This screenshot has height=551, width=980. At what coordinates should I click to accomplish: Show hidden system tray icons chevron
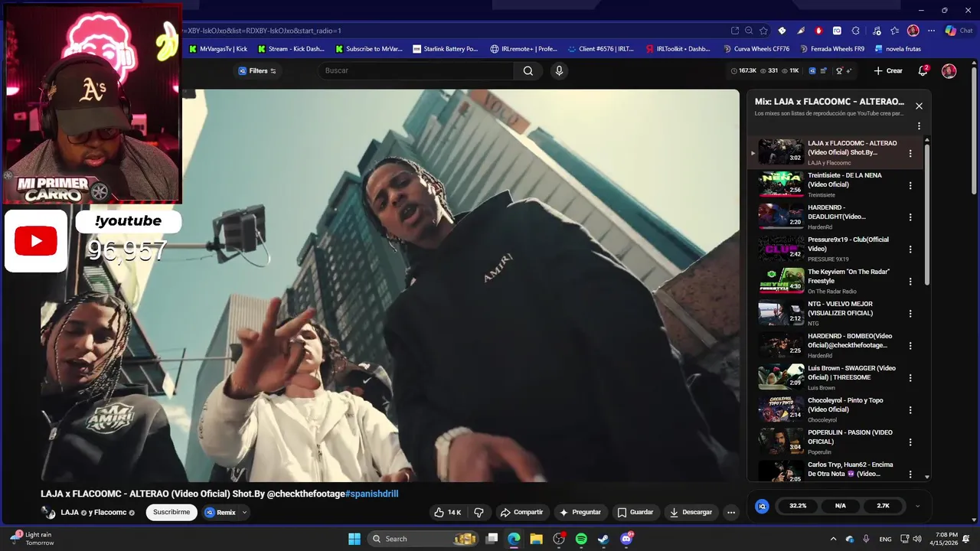click(833, 539)
